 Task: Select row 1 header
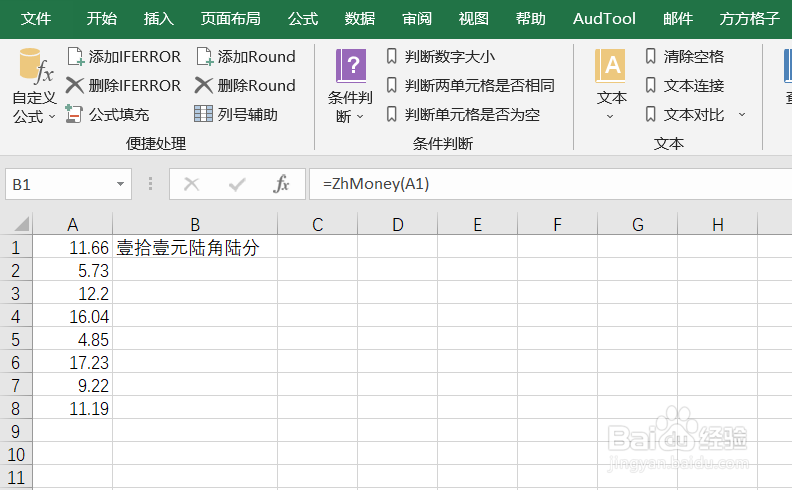(16, 247)
